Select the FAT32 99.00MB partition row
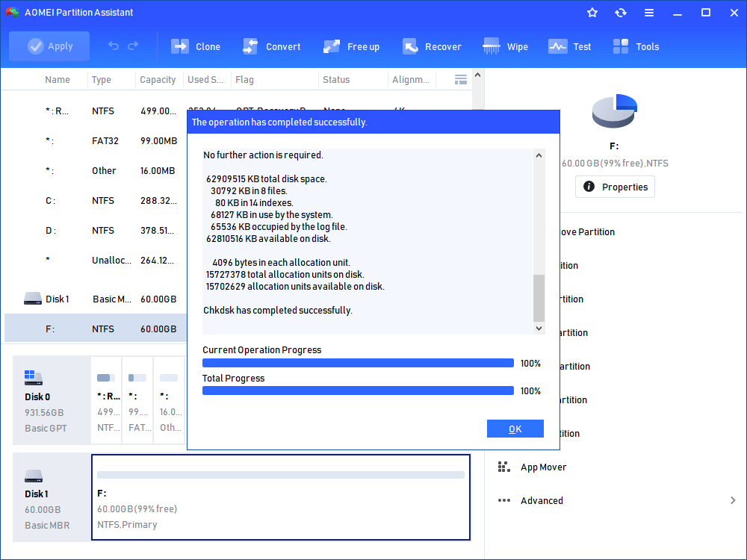The image size is (747, 560). click(96, 141)
